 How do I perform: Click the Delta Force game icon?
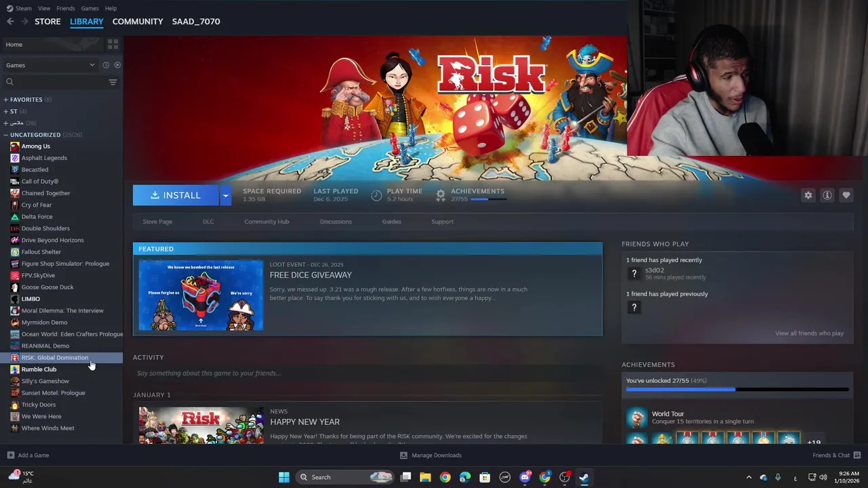point(15,217)
